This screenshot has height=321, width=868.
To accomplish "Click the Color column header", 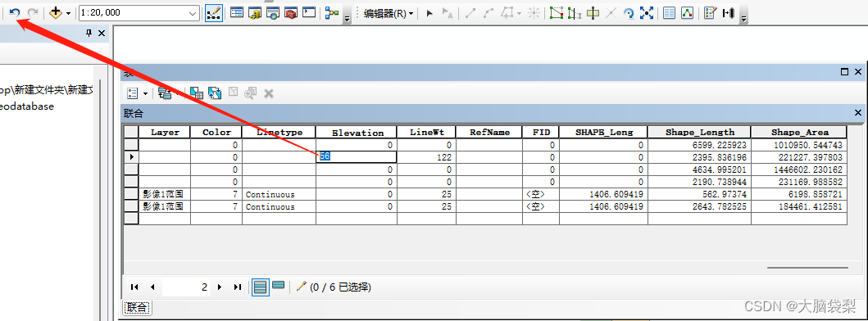I will click(x=216, y=133).
